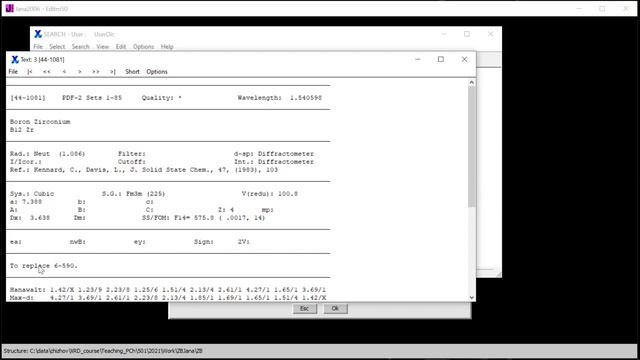The width and height of the screenshot is (640, 360).
Task: Click the X icon of Text window title
Action: [x=15, y=60]
